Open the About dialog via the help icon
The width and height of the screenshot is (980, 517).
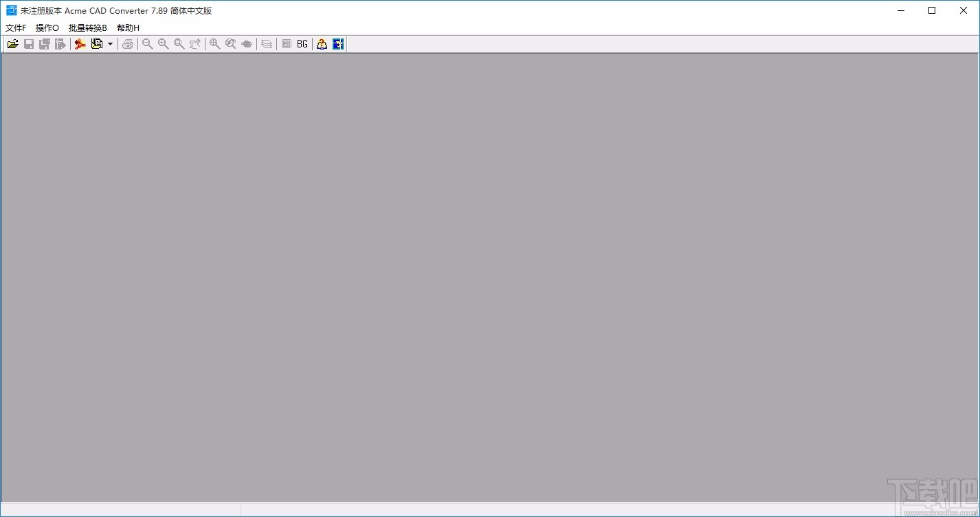point(322,43)
